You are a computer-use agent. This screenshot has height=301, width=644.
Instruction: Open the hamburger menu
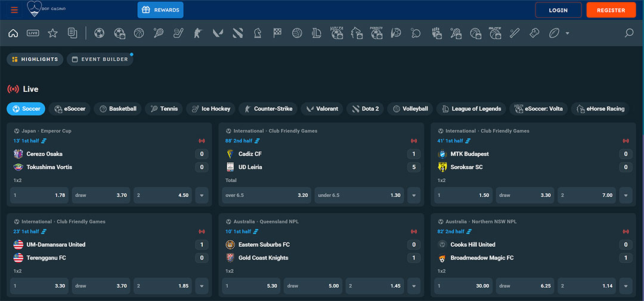(x=14, y=10)
